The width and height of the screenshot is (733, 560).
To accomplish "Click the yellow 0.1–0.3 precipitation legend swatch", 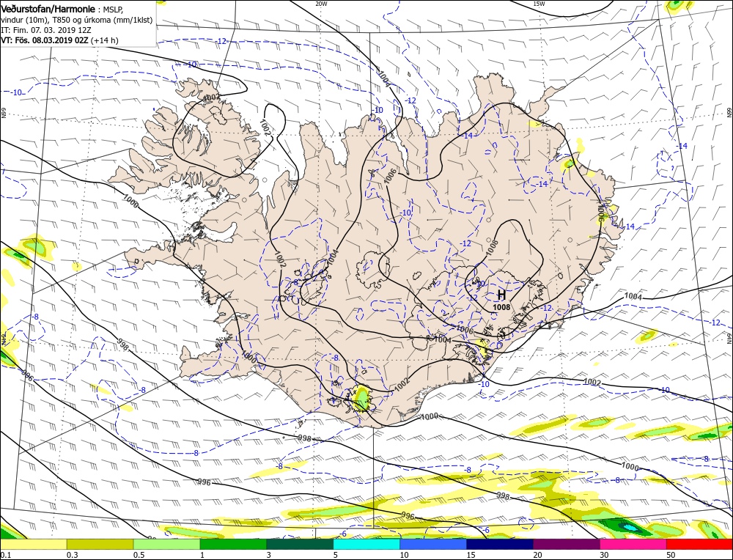I will tap(34, 544).
